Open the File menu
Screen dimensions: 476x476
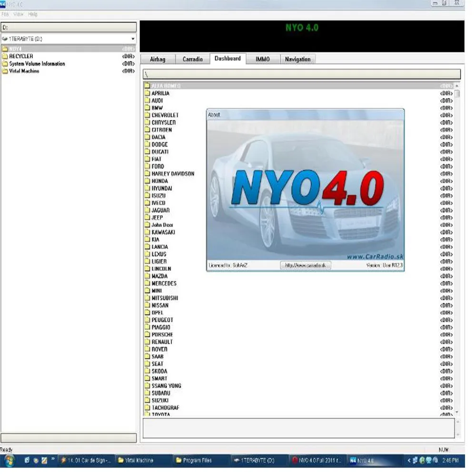click(5, 14)
